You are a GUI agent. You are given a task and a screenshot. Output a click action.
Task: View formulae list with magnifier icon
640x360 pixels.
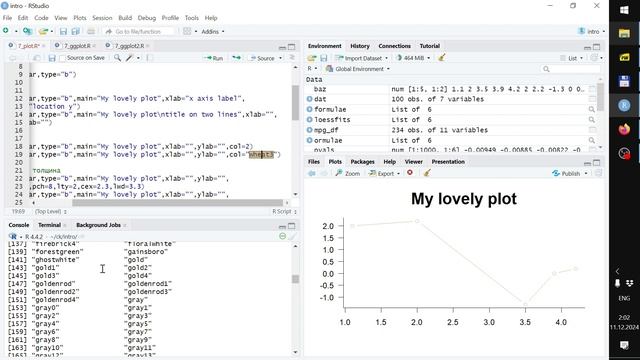(591, 109)
